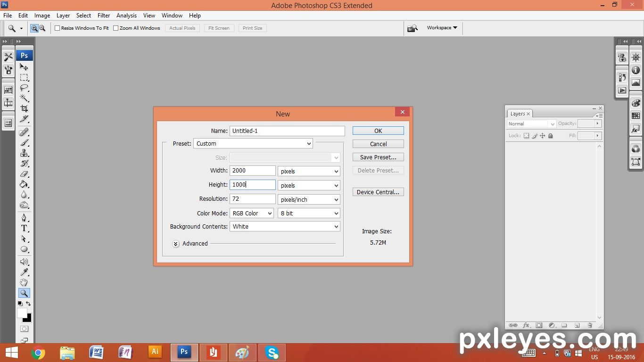Select the Paint Bucket tool
Screen dimensions: 644x362
(24, 184)
